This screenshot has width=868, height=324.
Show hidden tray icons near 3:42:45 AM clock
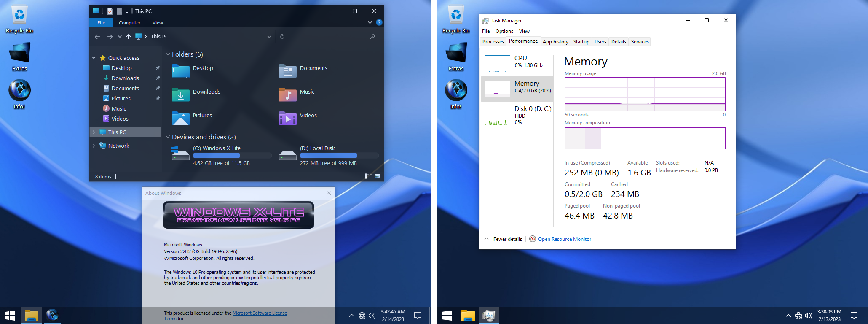pos(352,316)
